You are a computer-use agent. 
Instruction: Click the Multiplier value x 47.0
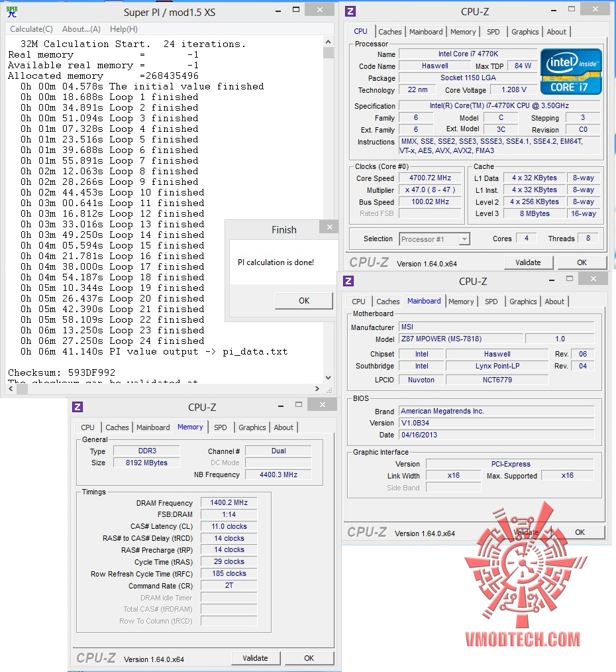(x=430, y=190)
